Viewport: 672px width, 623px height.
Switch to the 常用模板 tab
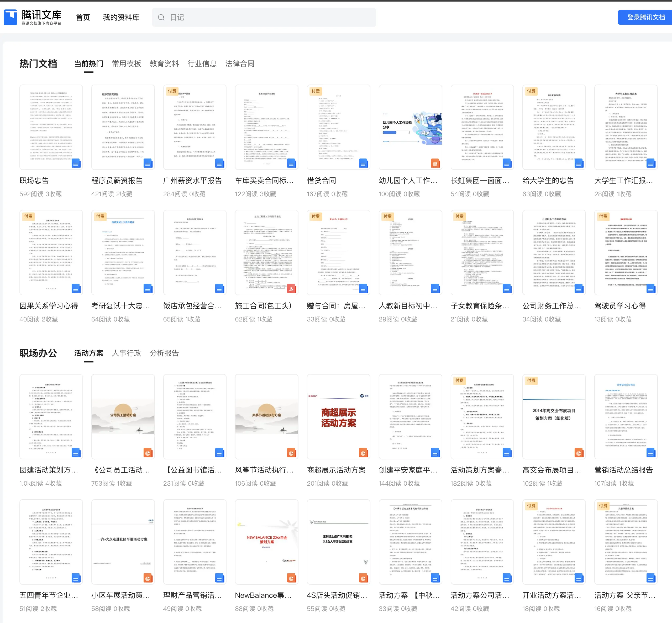coord(127,64)
